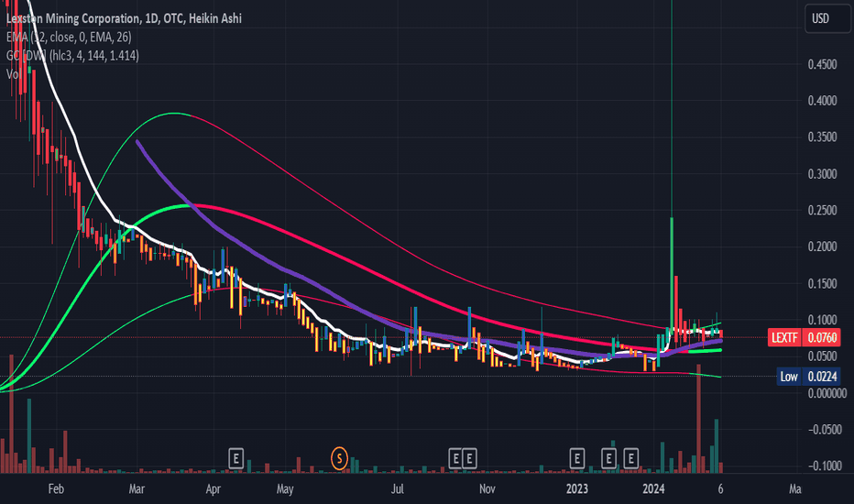Click the 0.4000 price axis value
The height and width of the screenshot is (504, 854).
pos(823,101)
